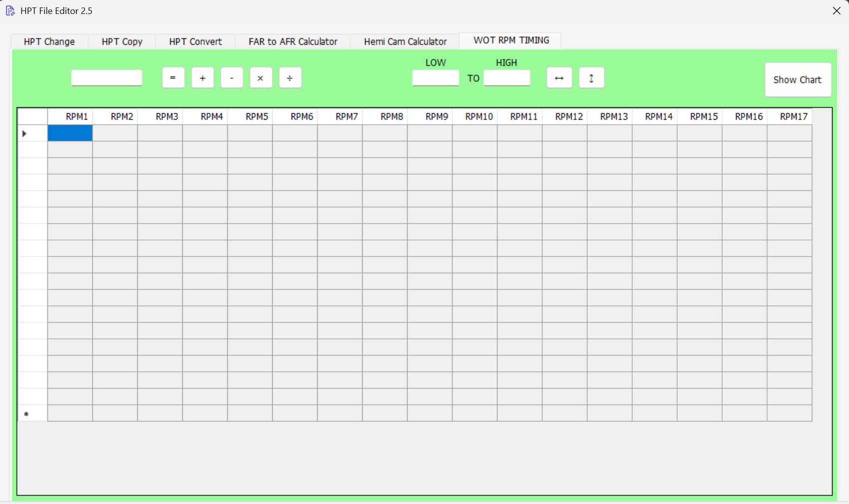Click the RPM3 column header
The height and width of the screenshot is (504, 849).
(x=160, y=116)
